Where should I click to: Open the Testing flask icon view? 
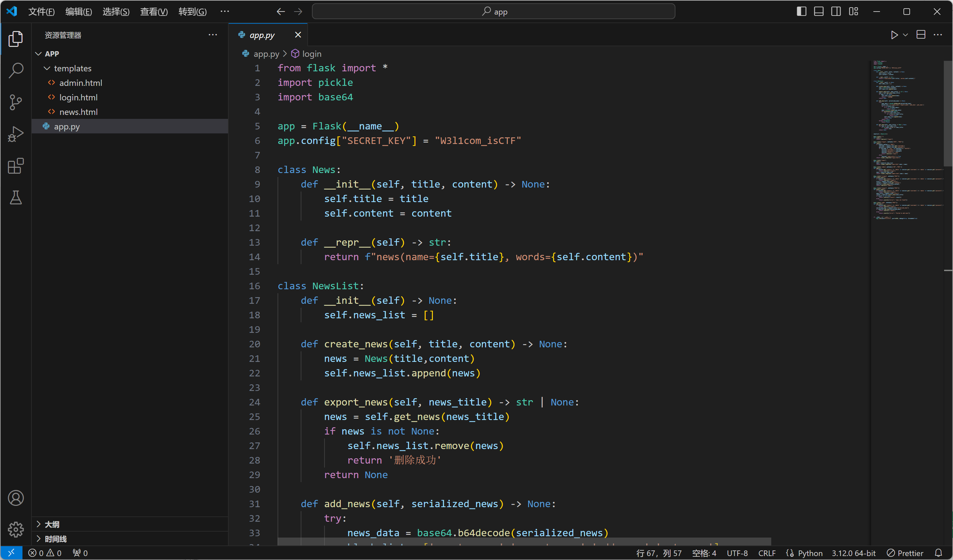coord(16,197)
